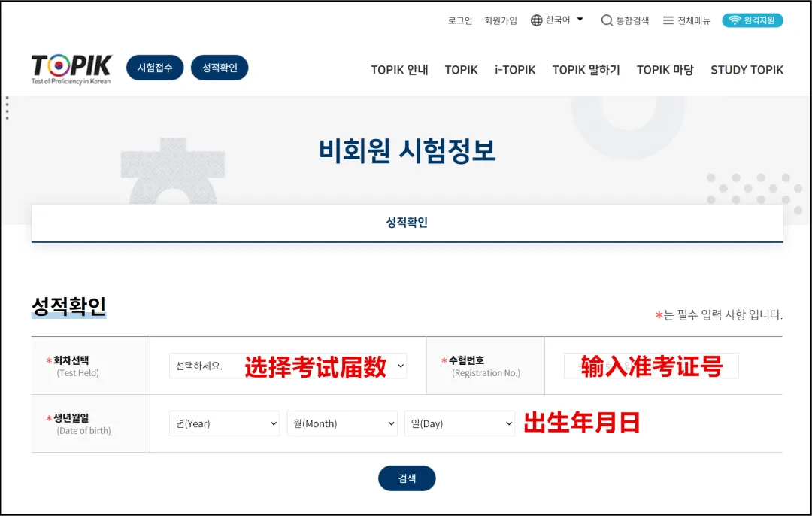
Task: Click the wifi icon on 원격지원
Action: pyautogui.click(x=735, y=20)
